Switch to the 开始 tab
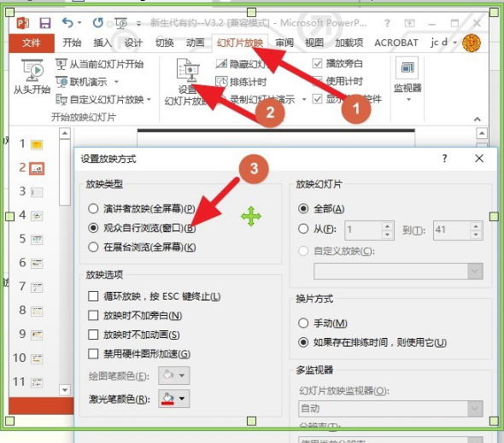 (72, 43)
